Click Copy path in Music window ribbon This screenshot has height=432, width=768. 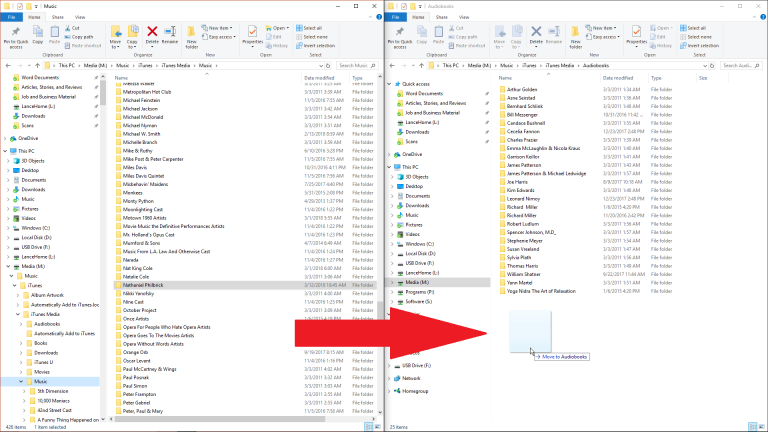[x=79, y=37]
